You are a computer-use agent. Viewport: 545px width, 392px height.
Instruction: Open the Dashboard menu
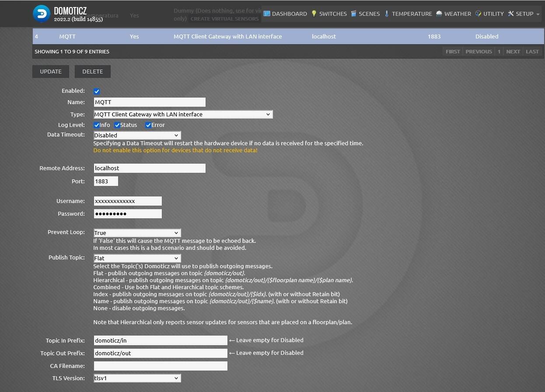pyautogui.click(x=285, y=14)
